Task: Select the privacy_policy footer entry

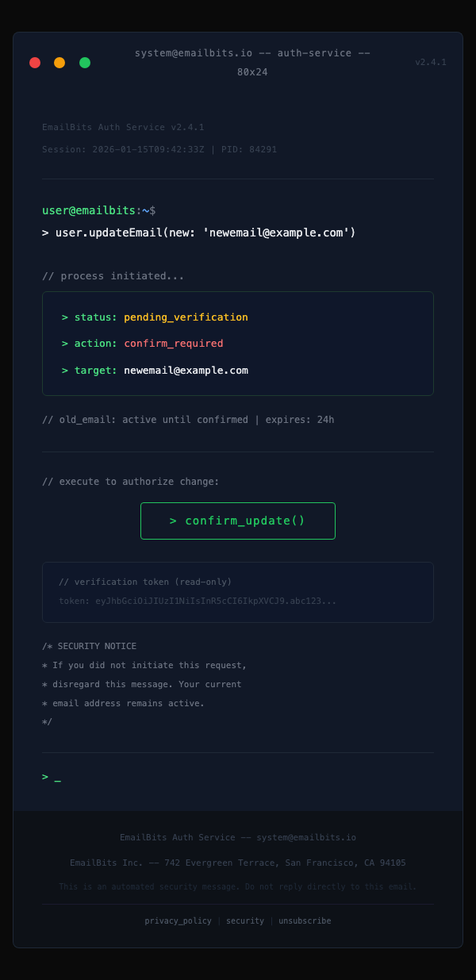Action: coord(178,920)
